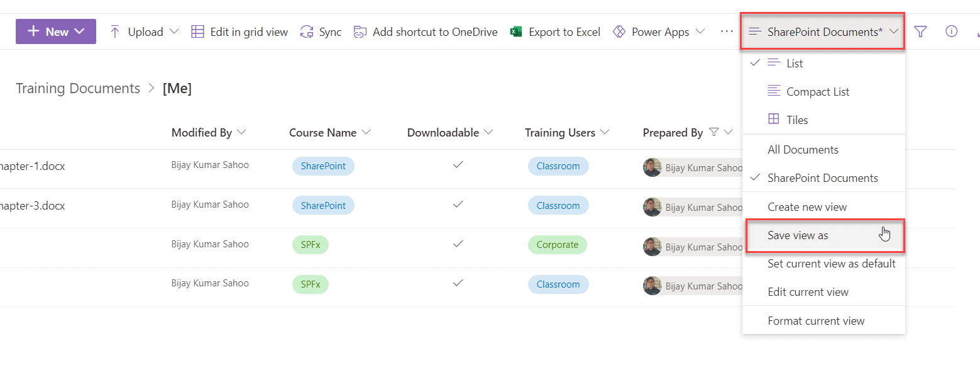This screenshot has width=980, height=365.
Task: Expand the Modified By column menu
Action: [242, 132]
